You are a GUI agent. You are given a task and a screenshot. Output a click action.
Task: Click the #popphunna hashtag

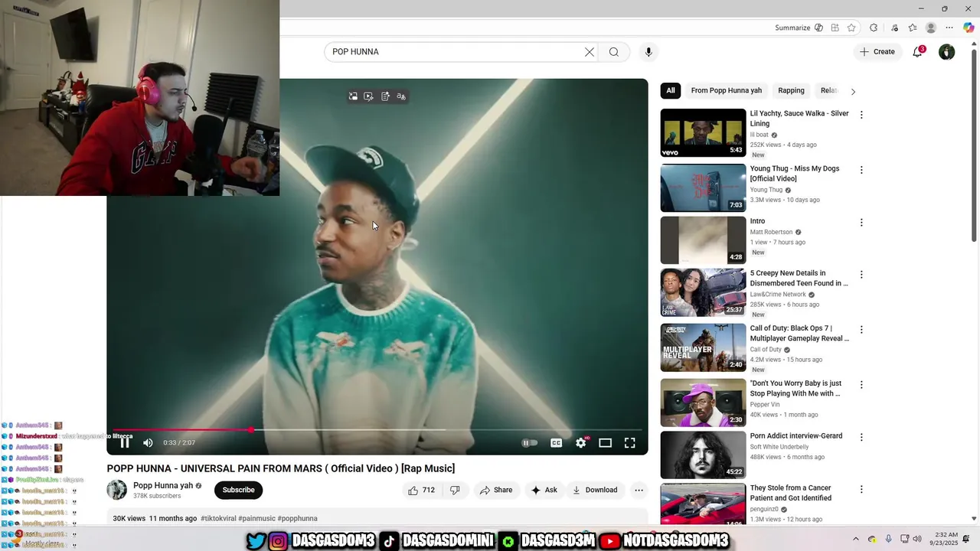tap(297, 518)
